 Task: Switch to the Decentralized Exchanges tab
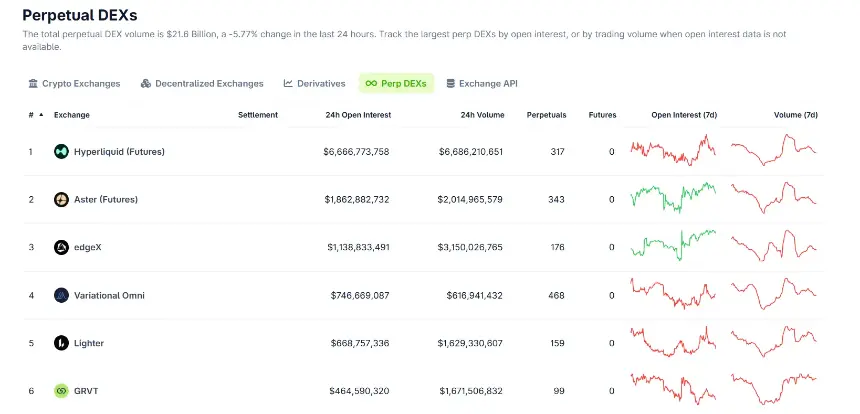click(x=202, y=84)
